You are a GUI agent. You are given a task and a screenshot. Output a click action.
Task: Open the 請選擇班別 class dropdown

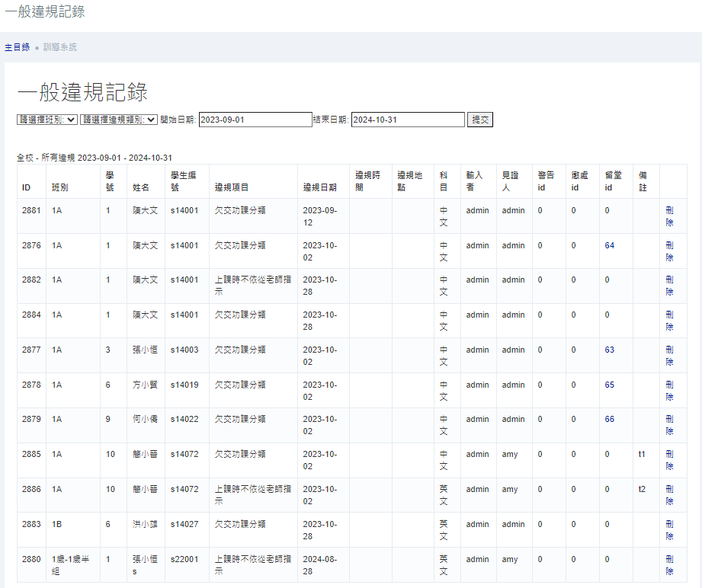click(x=47, y=120)
